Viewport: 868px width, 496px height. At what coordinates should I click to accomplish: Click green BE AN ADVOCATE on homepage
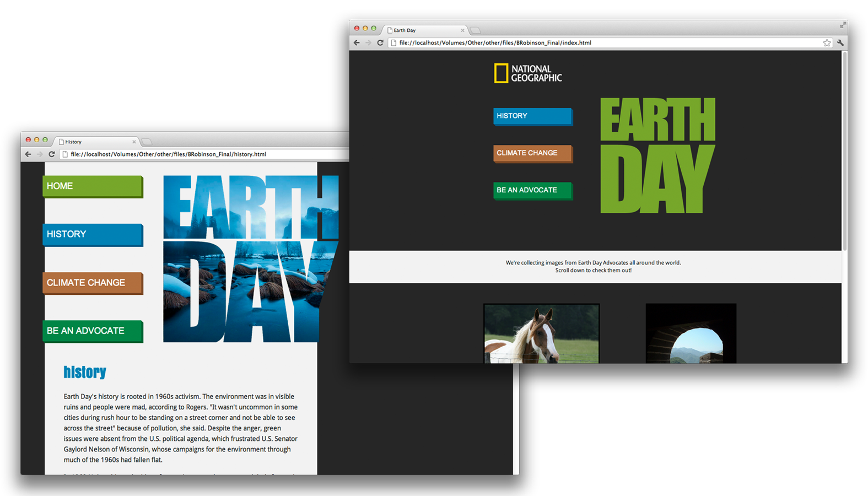[x=532, y=190]
